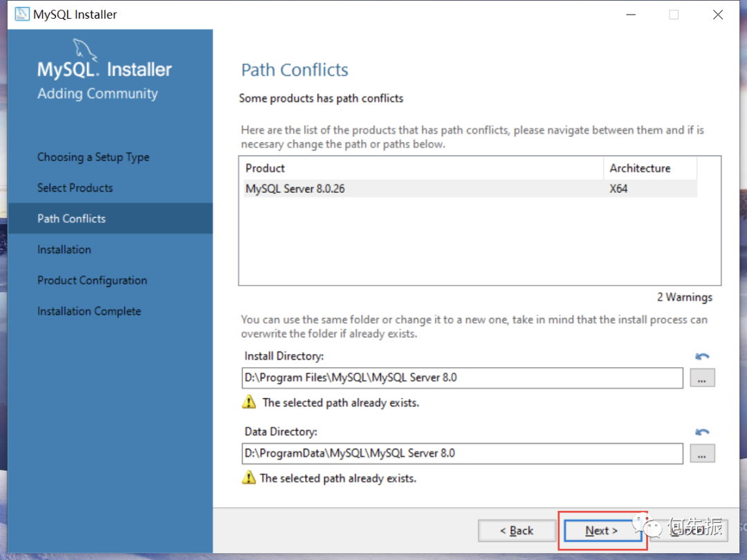The height and width of the screenshot is (560, 747).
Task: Revert the Data Directory path with the undo arrow
Action: pos(702,432)
